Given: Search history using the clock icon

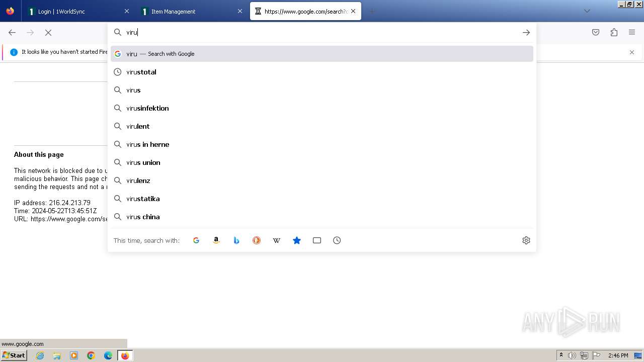Looking at the screenshot, I should pyautogui.click(x=337, y=240).
